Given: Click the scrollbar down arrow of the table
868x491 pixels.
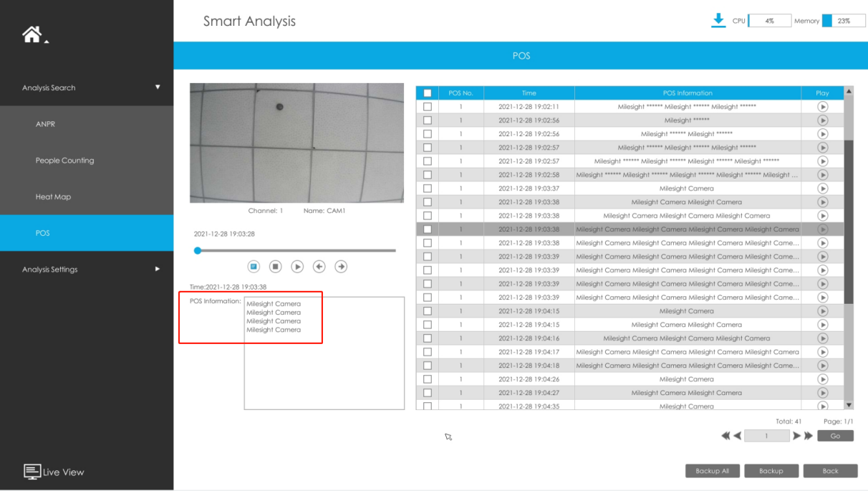Looking at the screenshot, I should pos(849,405).
